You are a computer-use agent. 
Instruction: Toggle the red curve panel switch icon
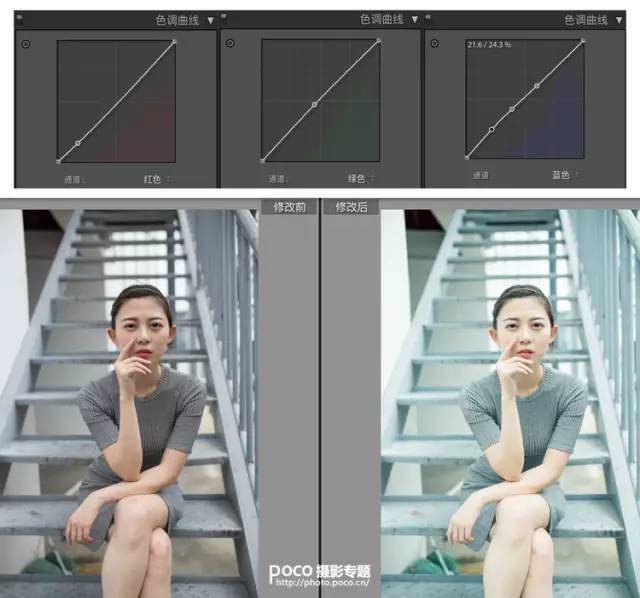click(19, 18)
